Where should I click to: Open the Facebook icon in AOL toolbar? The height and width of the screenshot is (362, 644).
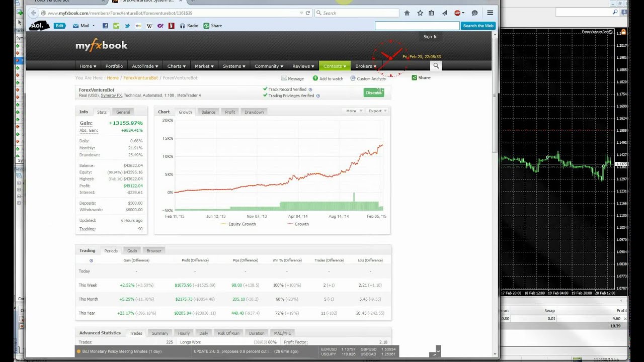tap(105, 26)
